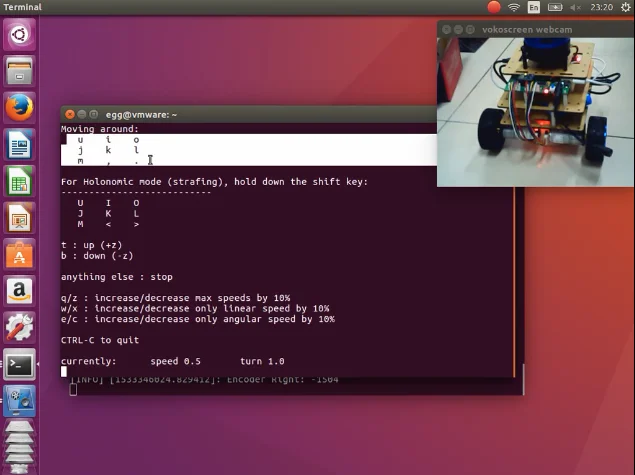635x475 pixels.
Task: Click the robot webcam video preview
Action: tap(536, 112)
